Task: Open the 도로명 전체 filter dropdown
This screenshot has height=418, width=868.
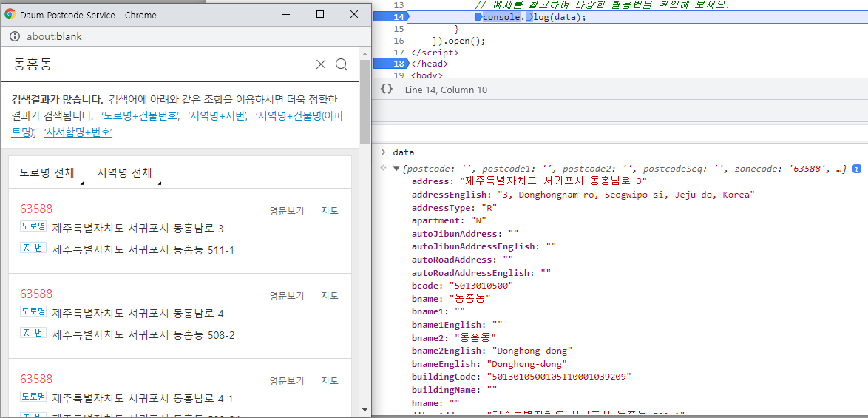Action: (51, 172)
